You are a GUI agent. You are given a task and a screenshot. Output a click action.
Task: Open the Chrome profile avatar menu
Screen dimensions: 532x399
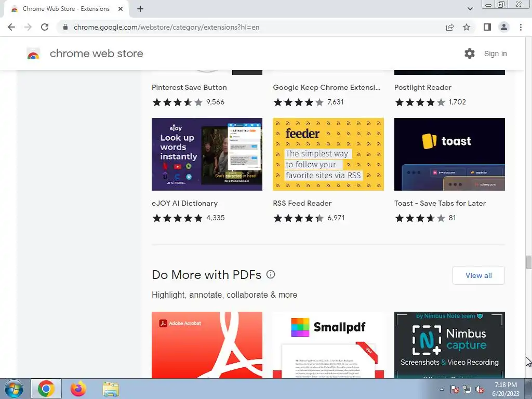click(504, 27)
